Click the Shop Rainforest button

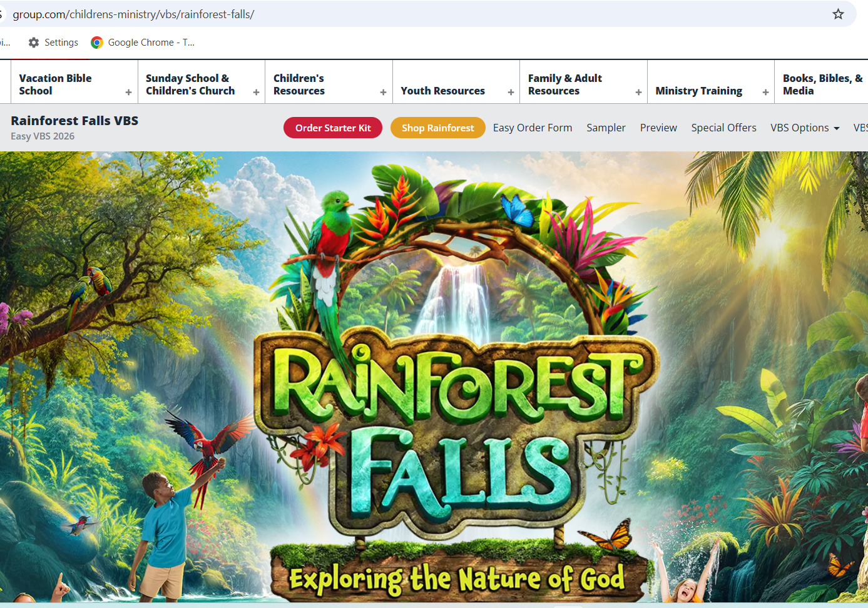coord(437,128)
